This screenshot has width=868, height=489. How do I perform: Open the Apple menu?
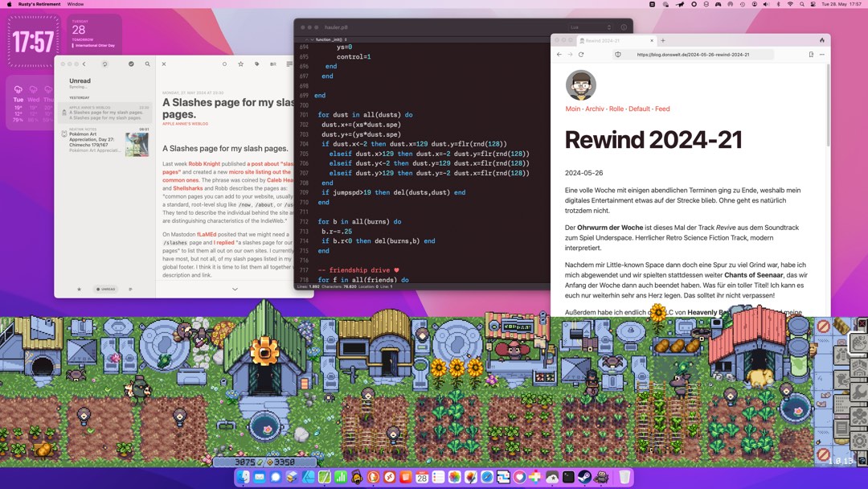click(9, 4)
